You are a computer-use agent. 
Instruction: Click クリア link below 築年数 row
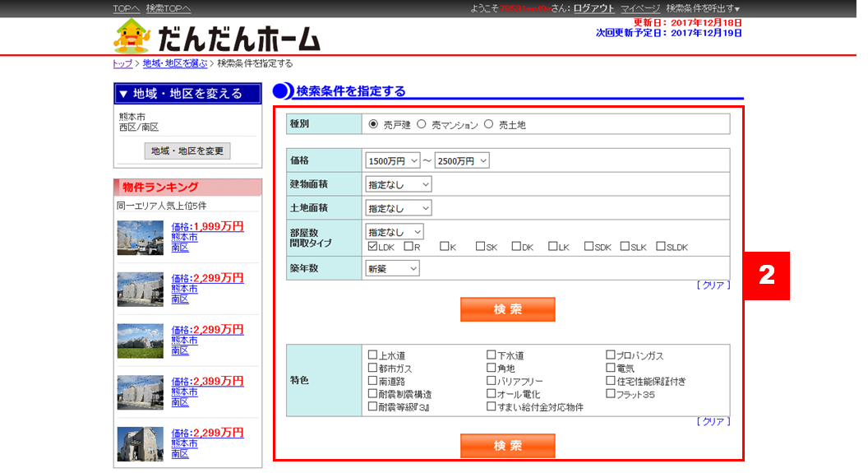coord(713,285)
